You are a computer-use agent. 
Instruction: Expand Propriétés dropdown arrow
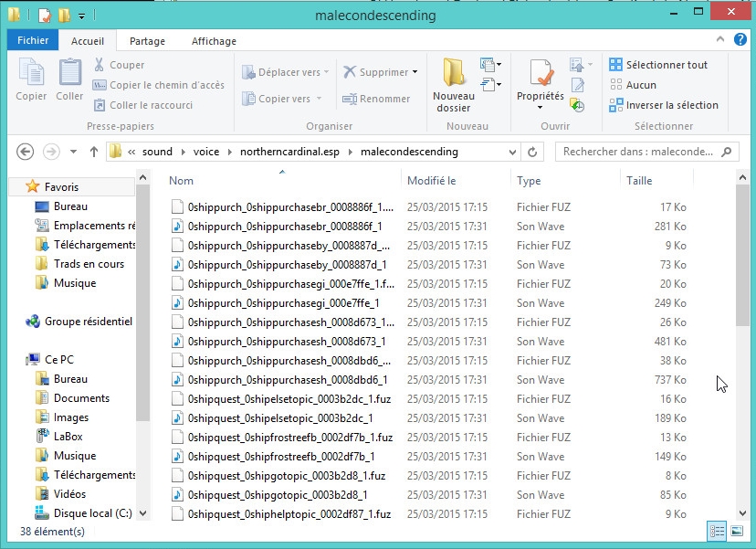click(540, 107)
